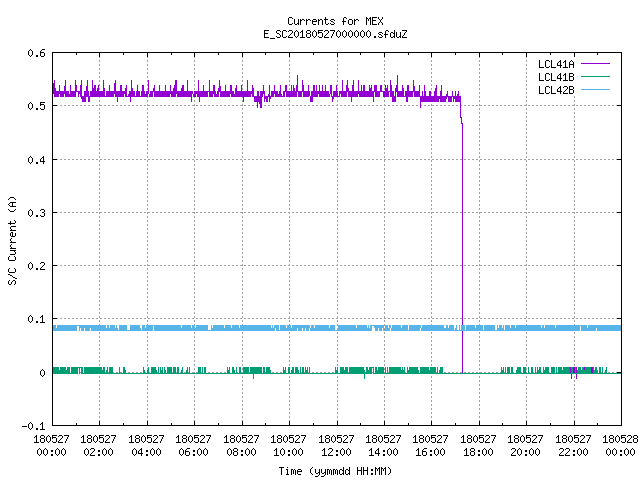Click the blue LCL42B trace near 0.08 A
Image resolution: width=640 pixels, height=480 pixels.
click(x=337, y=328)
